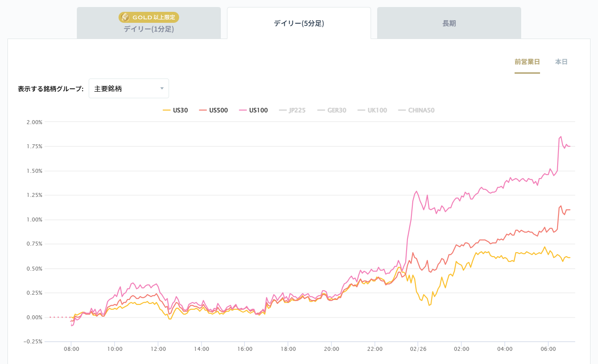The width and height of the screenshot is (598, 364).
Task: Click the pink US100 peak near 06:30
Action: [x=561, y=136]
